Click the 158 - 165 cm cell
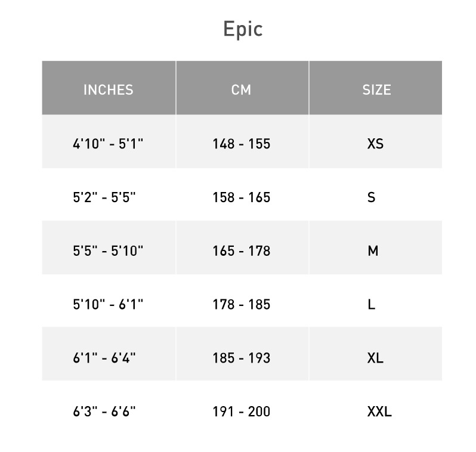Viewport: 476px width, 452px height. pos(241,197)
